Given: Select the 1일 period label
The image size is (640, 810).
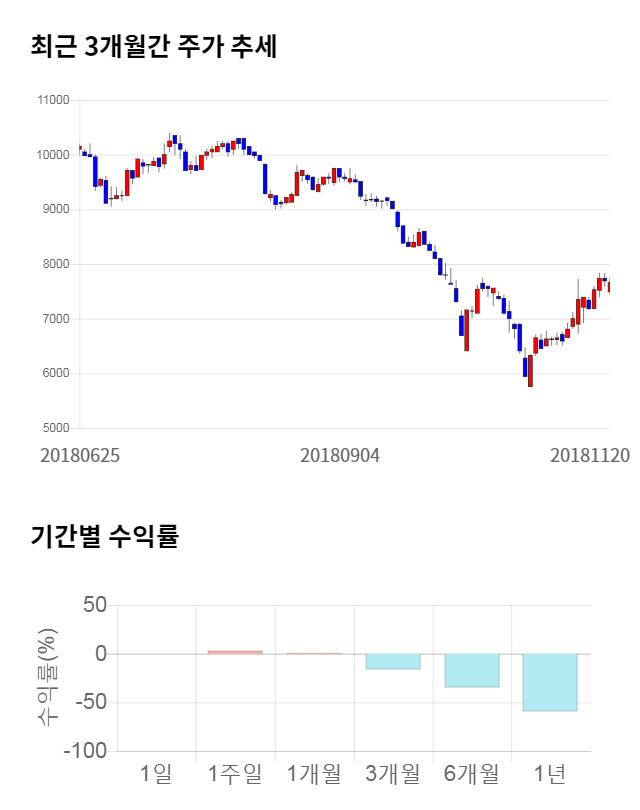Looking at the screenshot, I should (x=156, y=773).
